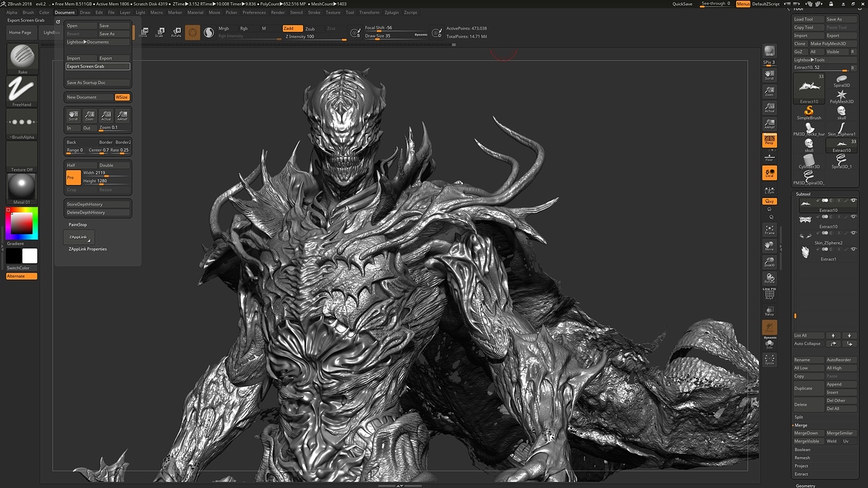This screenshot has width=868, height=488.
Task: Open the Preferences menu
Action: (x=254, y=12)
